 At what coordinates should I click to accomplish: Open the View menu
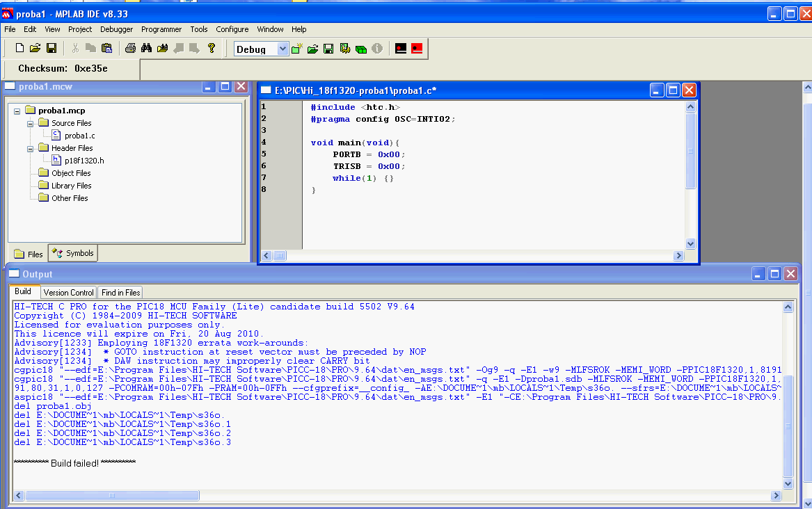[52, 29]
